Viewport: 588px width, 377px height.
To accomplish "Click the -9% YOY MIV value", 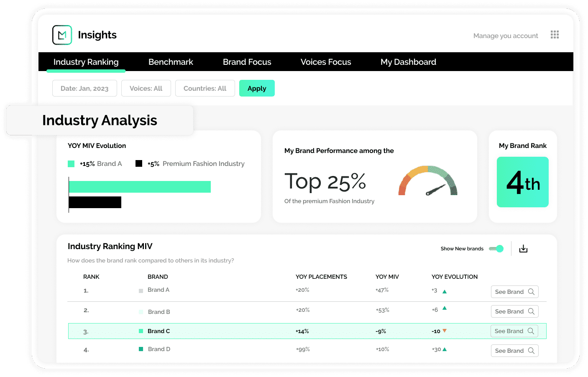I will (x=381, y=331).
